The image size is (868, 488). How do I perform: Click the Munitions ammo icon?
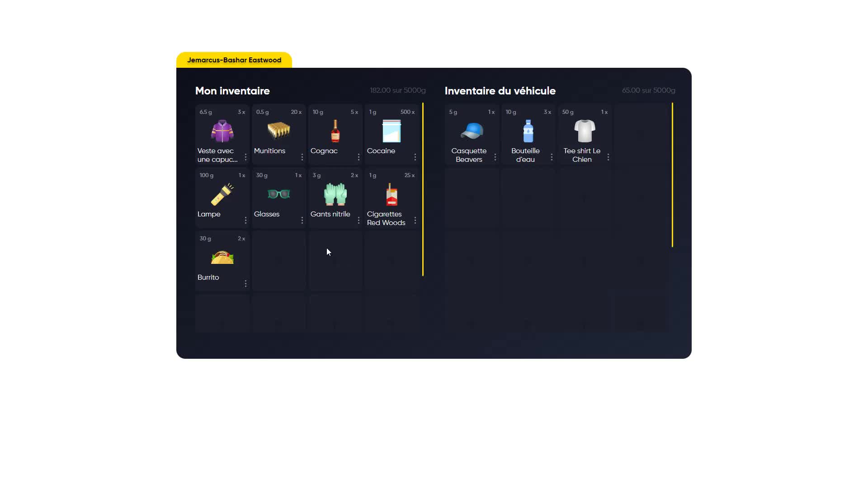point(278,131)
